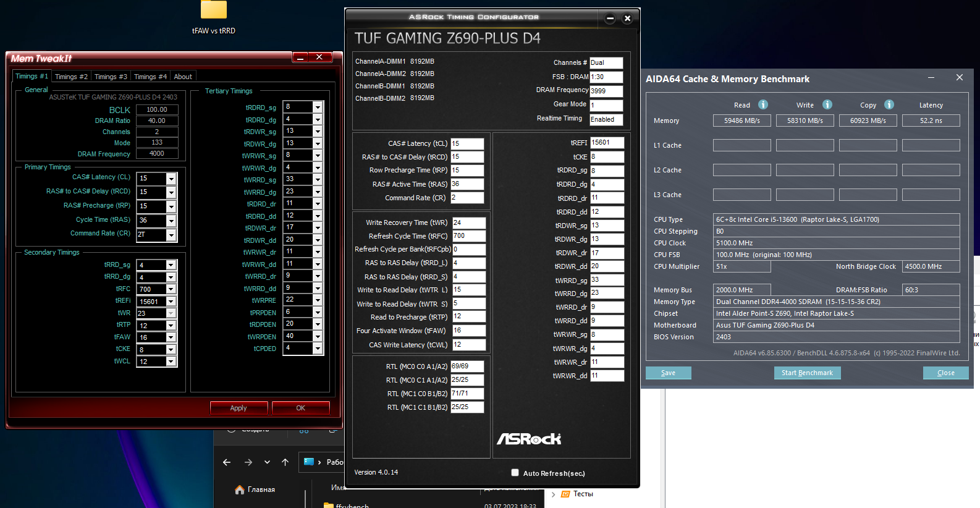Click the DRAM Frequency field in ASRock
This screenshot has height=508, width=980.
click(x=606, y=91)
